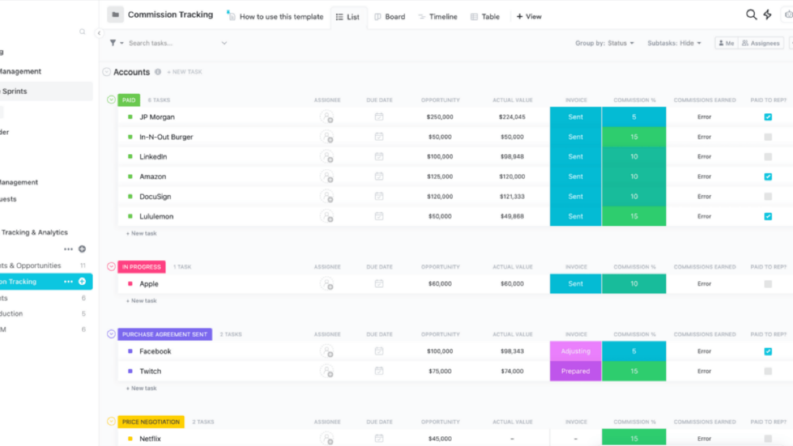Viewport: 793px width, 446px height.
Task: Expand the search tasks chevron dropdown
Action: point(224,43)
